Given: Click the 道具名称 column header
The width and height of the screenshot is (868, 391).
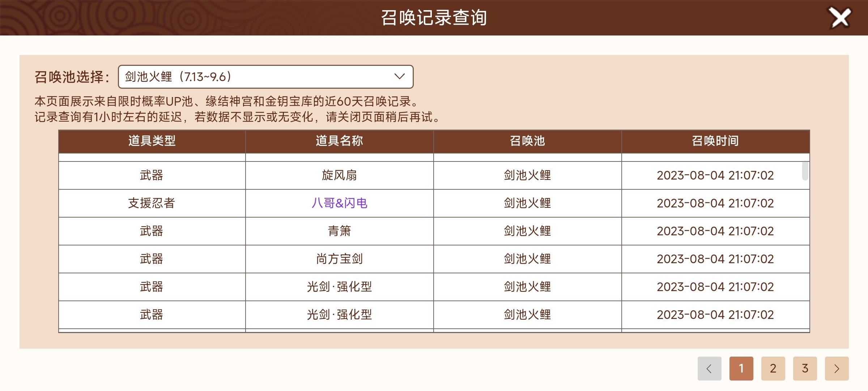Looking at the screenshot, I should (339, 141).
